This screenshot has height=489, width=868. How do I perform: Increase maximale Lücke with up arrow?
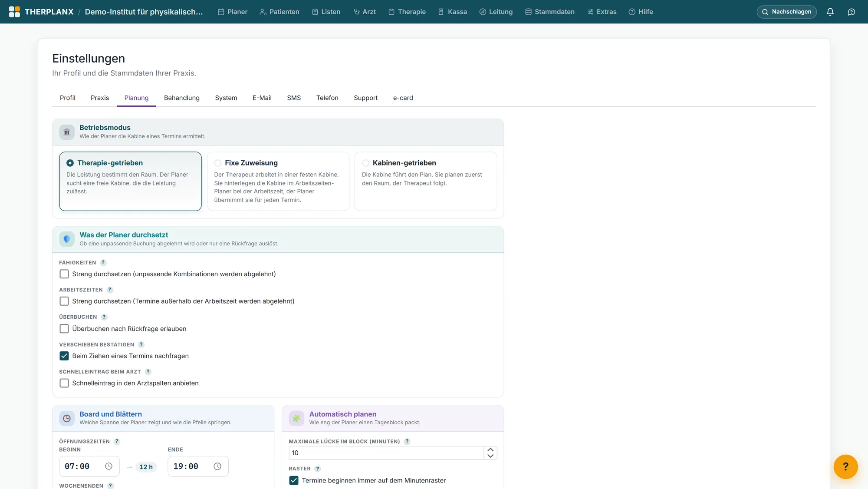[490, 450]
